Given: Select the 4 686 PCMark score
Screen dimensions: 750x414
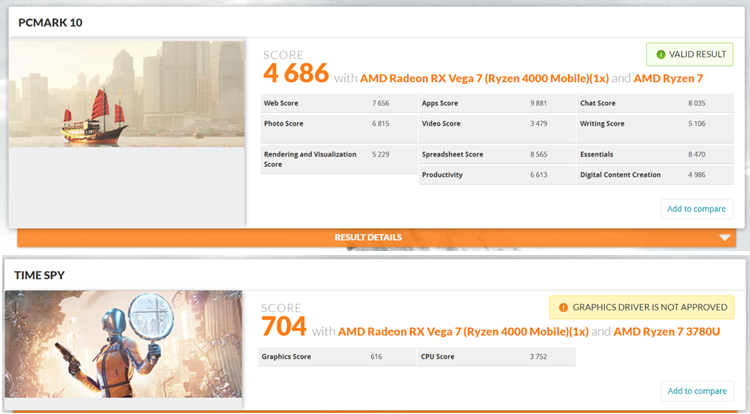Looking at the screenshot, I should 296,73.
